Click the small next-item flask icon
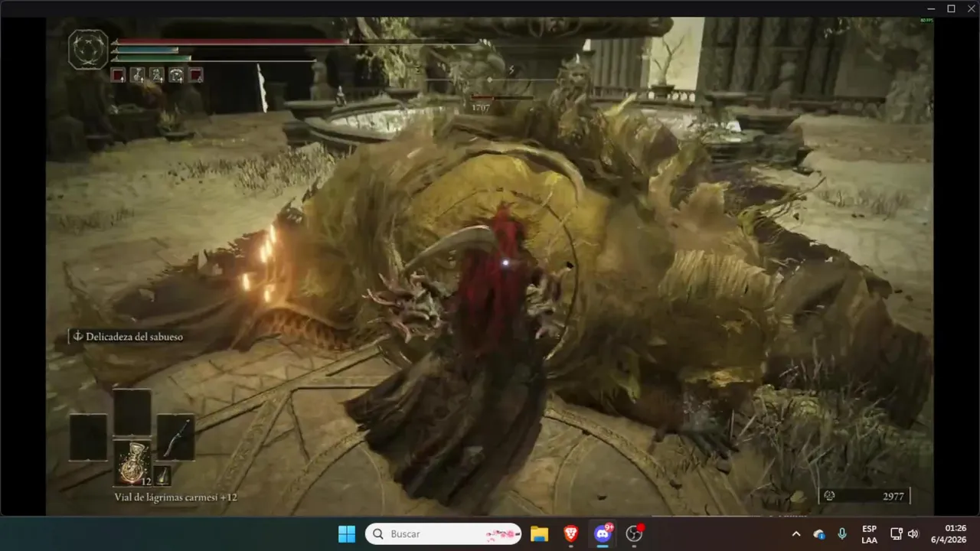This screenshot has height=551, width=980. (163, 475)
